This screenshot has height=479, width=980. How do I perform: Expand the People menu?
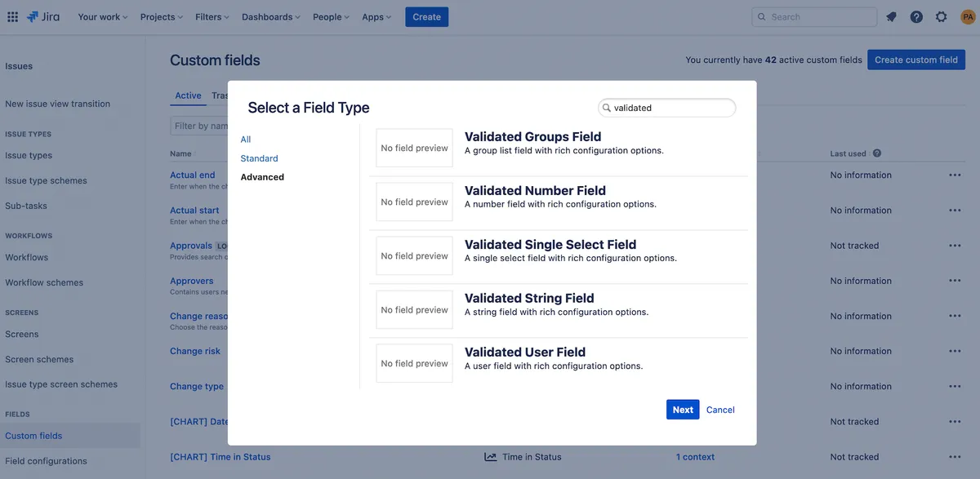[x=332, y=16]
